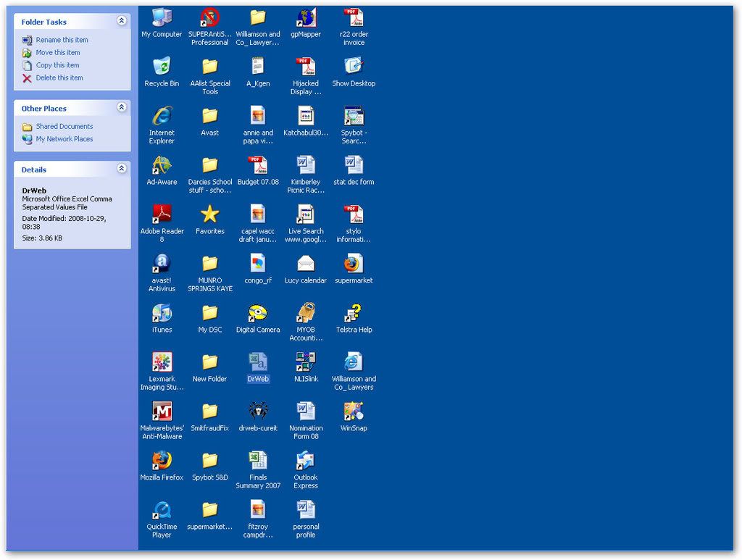
Task: Click the Delete this item link
Action: click(59, 78)
